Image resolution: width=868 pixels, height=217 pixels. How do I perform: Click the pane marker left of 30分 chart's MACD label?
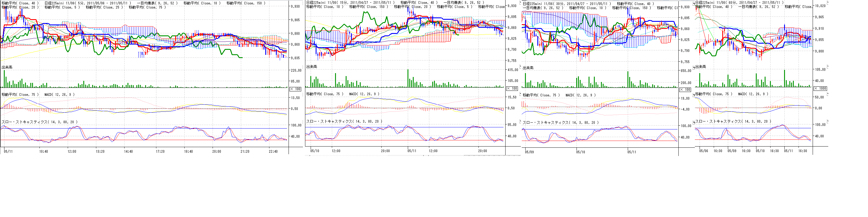[x=521, y=94]
